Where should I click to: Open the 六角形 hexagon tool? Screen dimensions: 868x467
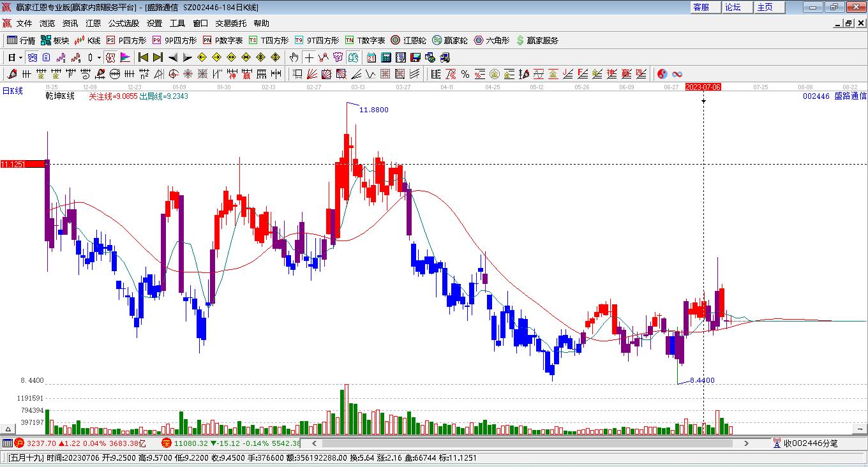pos(491,40)
